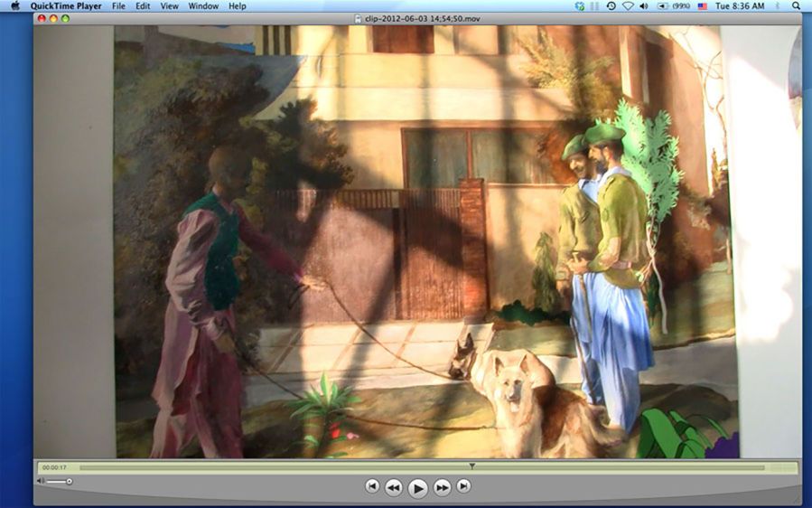The width and height of the screenshot is (812, 508).
Task: Click the rewind button
Action: coord(394,487)
